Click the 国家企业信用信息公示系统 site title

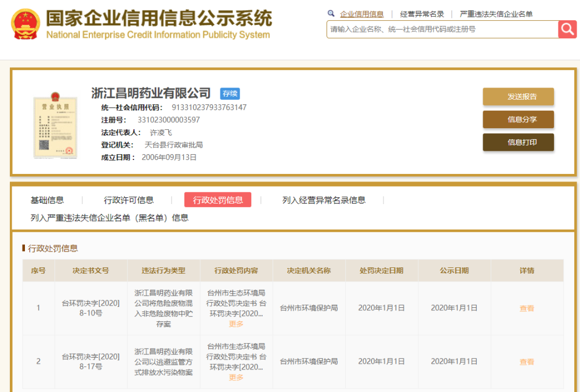159,18
